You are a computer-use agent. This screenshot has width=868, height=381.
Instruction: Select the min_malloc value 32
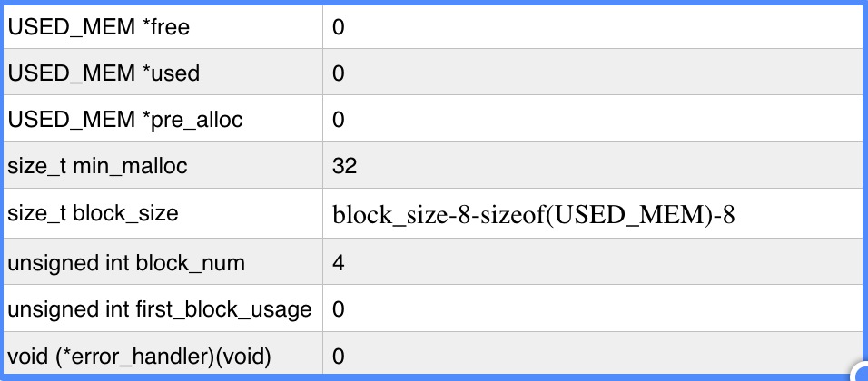click(345, 167)
